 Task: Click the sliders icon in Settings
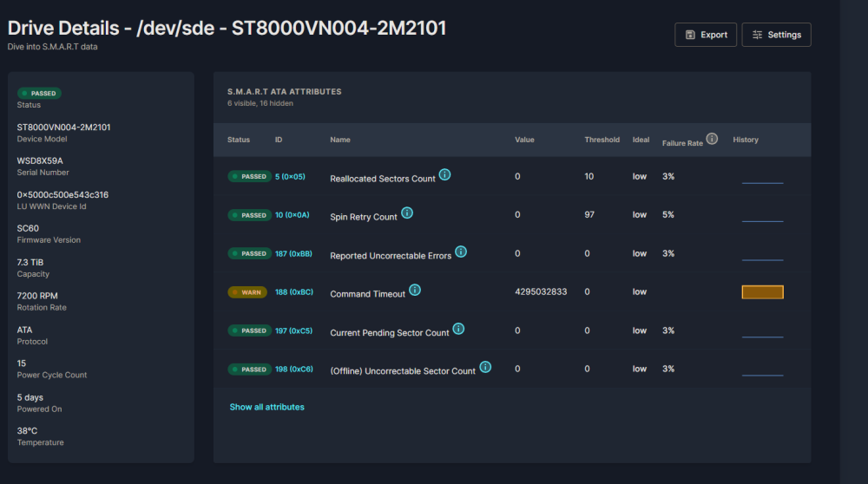click(757, 35)
